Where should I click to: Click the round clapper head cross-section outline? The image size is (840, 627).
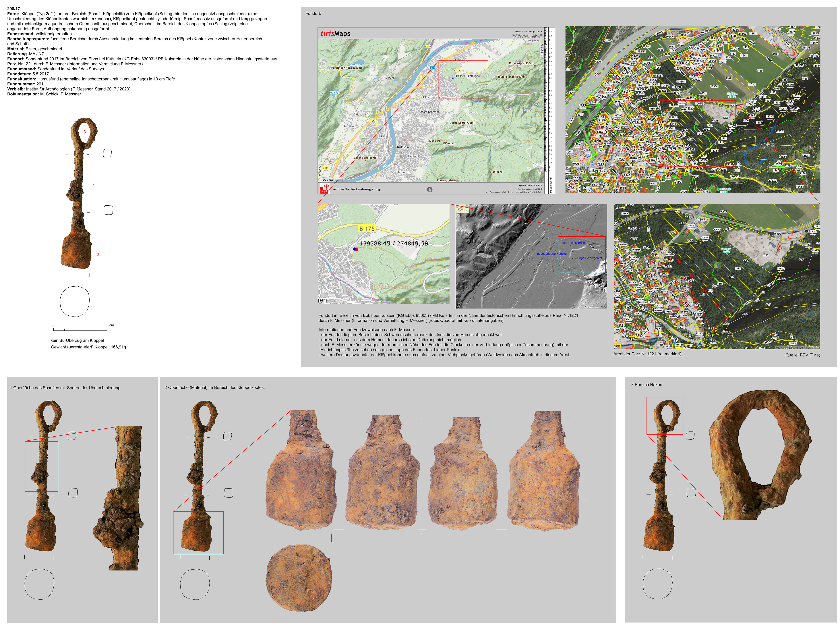tap(75, 301)
